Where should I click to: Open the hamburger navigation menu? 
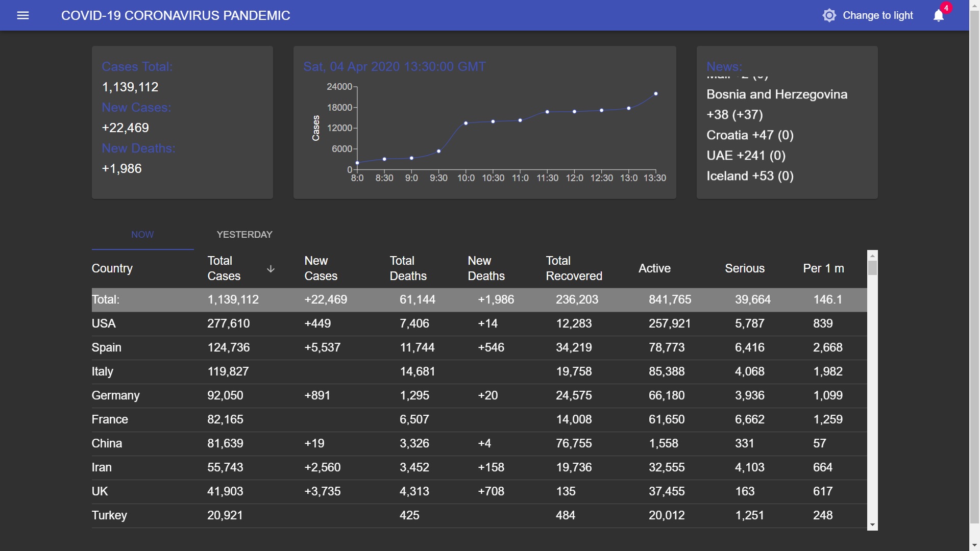pyautogui.click(x=23, y=15)
